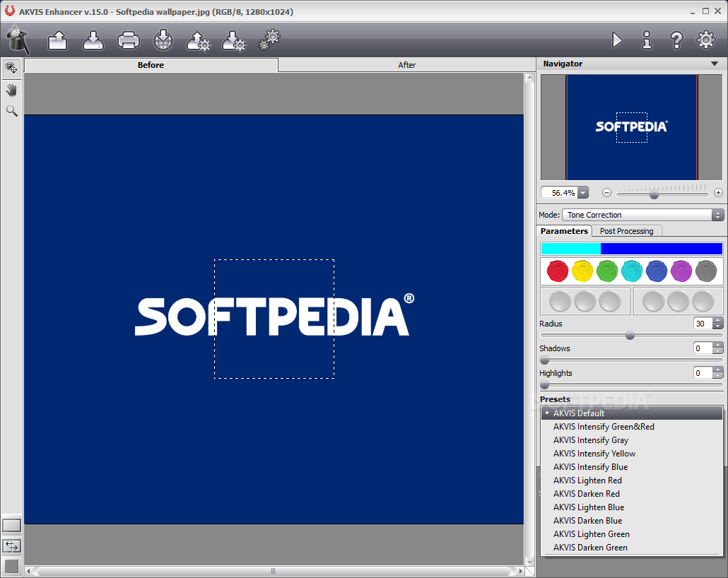The width and height of the screenshot is (728, 578).
Task: Select the green color swatch
Action: tap(607, 271)
